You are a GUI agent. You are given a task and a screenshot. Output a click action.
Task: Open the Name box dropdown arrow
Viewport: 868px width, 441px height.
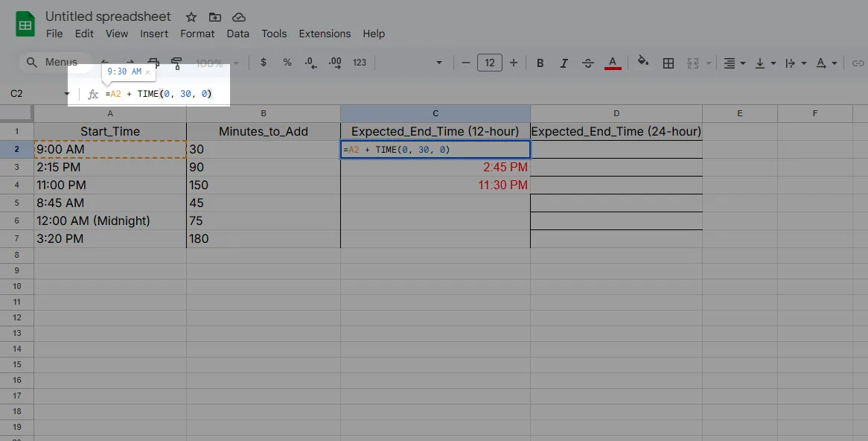(67, 94)
